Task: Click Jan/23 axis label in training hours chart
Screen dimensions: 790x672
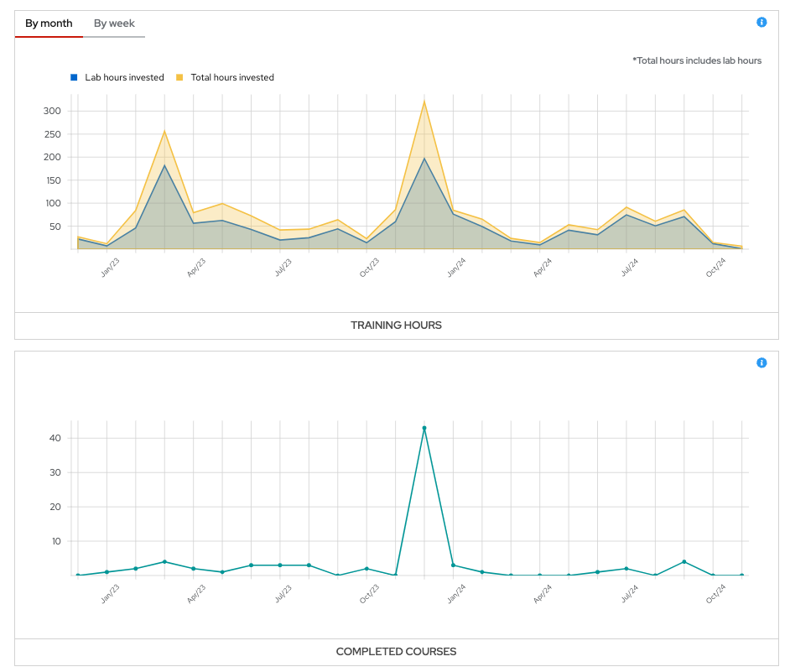Action: 110,268
